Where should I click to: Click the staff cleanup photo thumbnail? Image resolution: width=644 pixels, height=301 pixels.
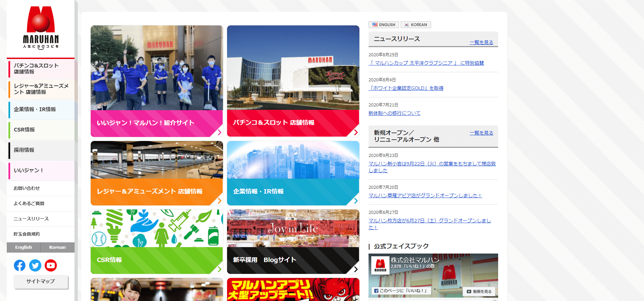(x=157, y=68)
